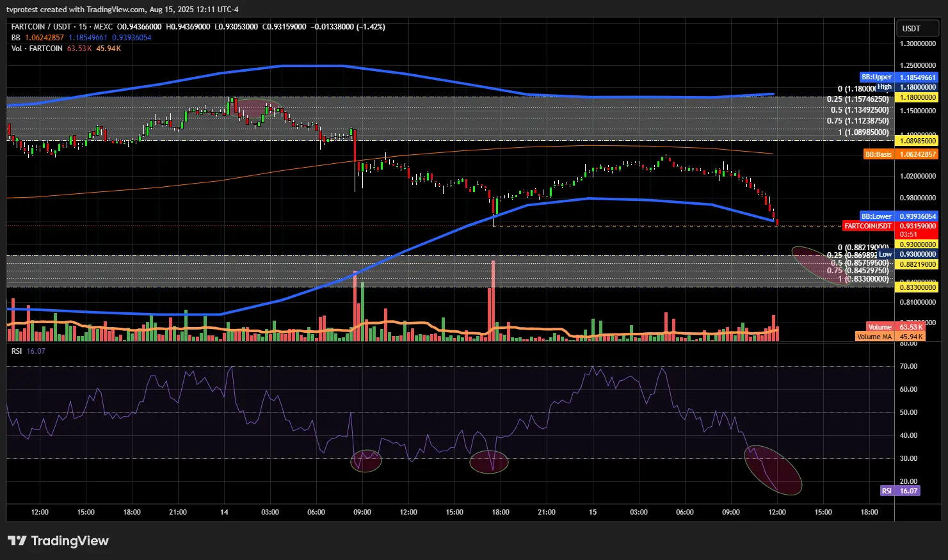Click the RSI 40.00 scale value

coord(908,435)
